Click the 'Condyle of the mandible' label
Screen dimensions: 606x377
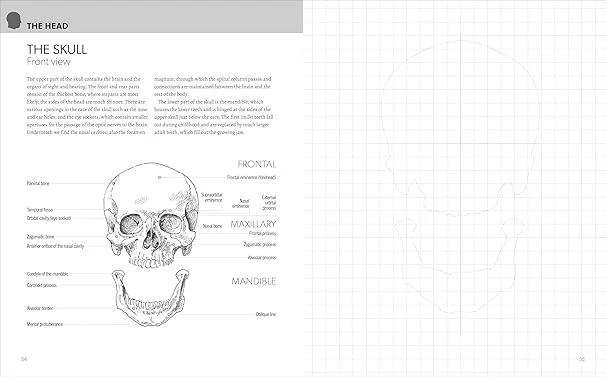48,274
